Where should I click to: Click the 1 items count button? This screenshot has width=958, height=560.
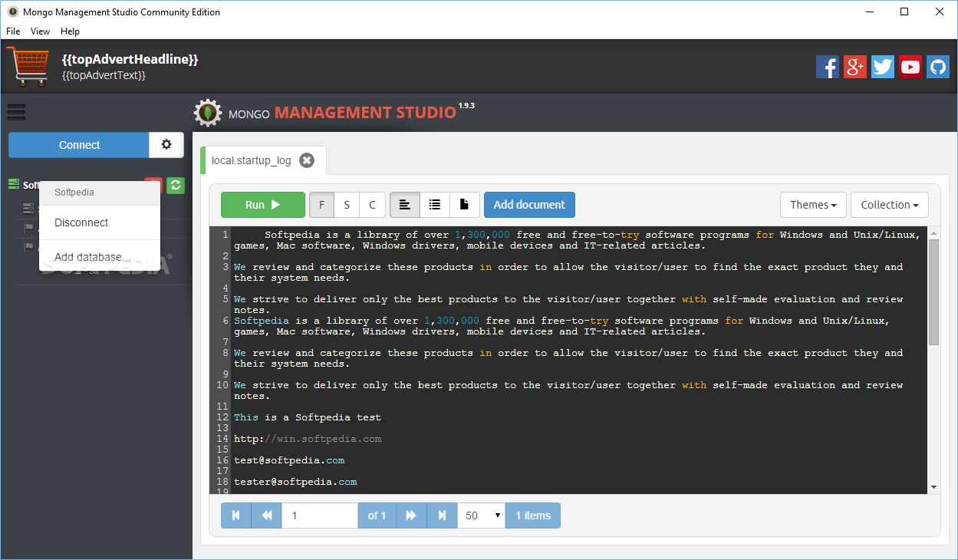pos(533,516)
